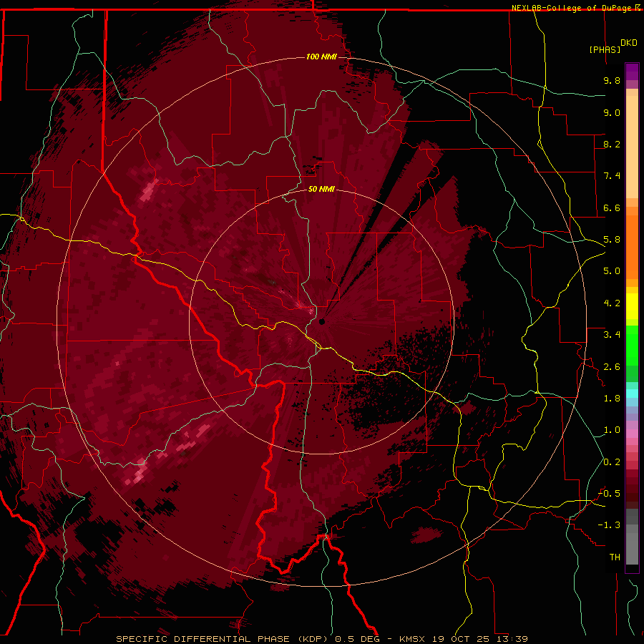The width and height of the screenshot is (644, 644).
Task: Click the -0.5 value on color scale
Action: tap(609, 494)
